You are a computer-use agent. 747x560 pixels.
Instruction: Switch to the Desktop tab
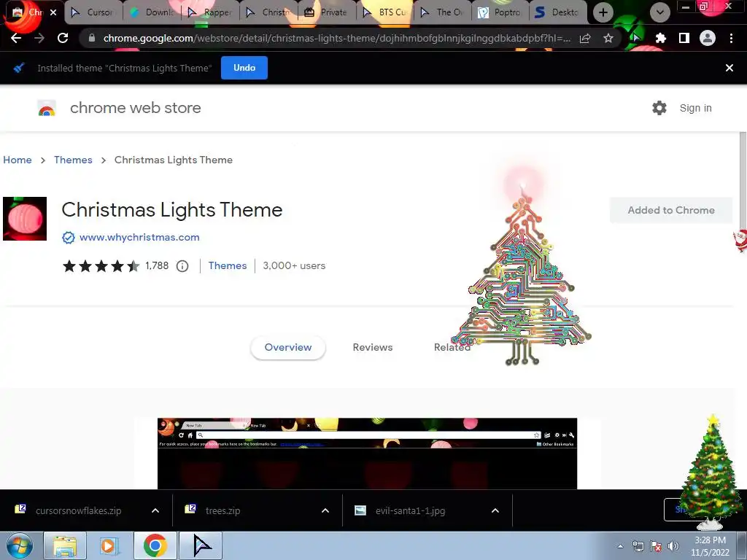pos(558,12)
